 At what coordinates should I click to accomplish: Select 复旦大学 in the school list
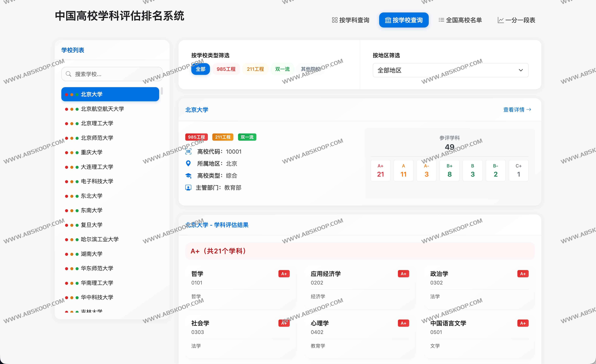[x=91, y=225]
